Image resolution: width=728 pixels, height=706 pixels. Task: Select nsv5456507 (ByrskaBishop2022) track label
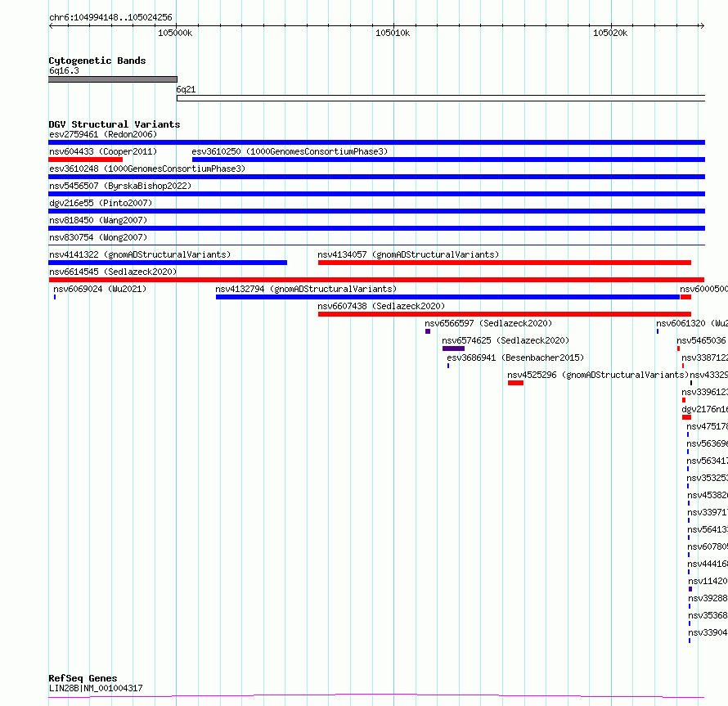pos(120,186)
